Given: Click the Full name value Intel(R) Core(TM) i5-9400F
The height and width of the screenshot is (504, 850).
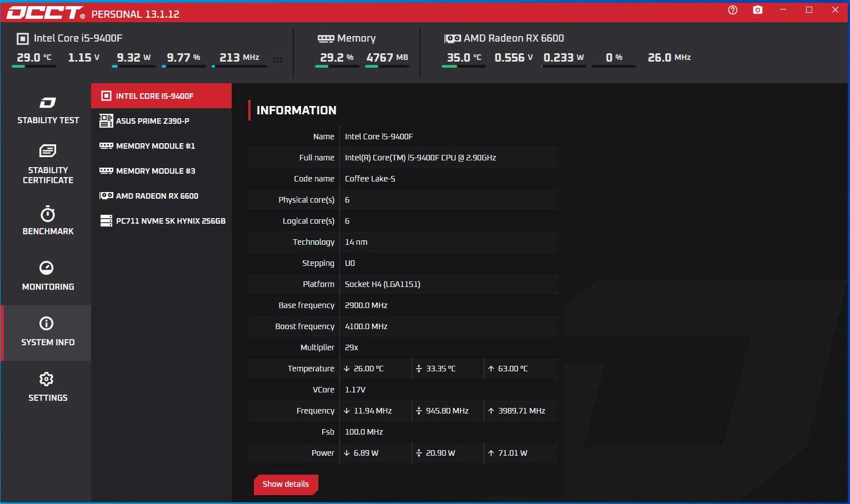Looking at the screenshot, I should point(421,158).
